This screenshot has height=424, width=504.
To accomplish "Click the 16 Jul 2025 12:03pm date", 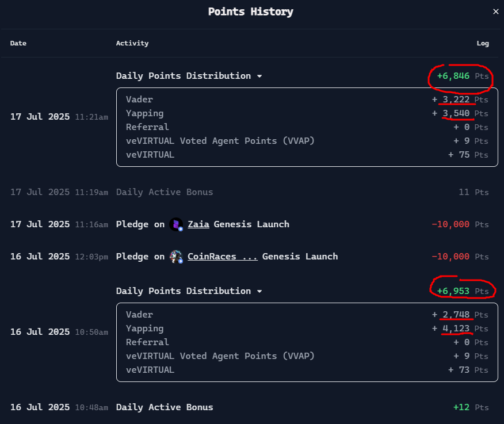I will [59, 257].
